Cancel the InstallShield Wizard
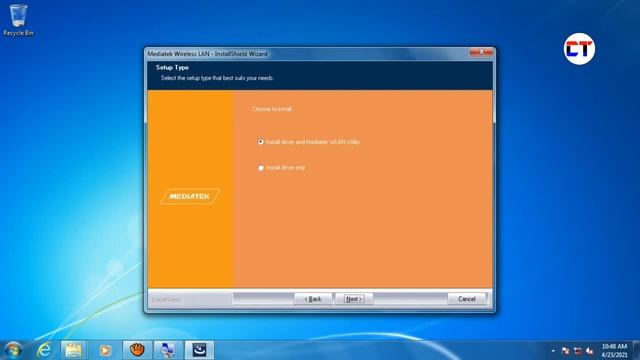The width and height of the screenshot is (640, 360). pos(467,299)
